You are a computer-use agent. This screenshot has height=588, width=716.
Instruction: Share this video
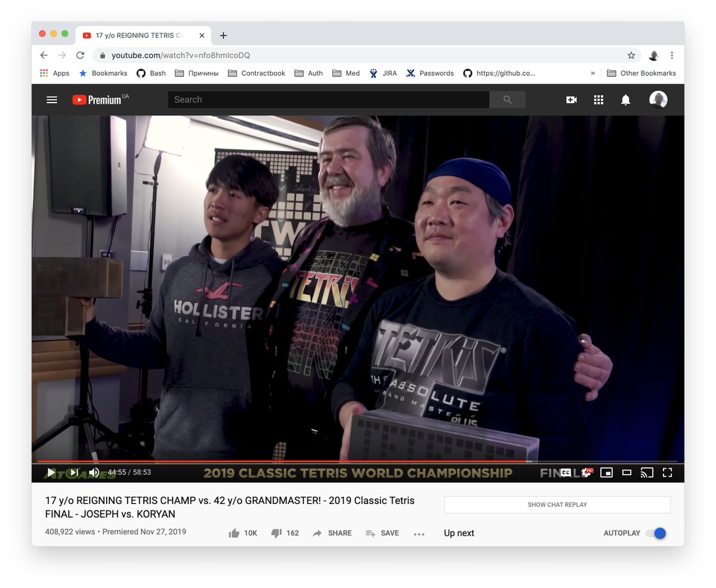click(332, 533)
